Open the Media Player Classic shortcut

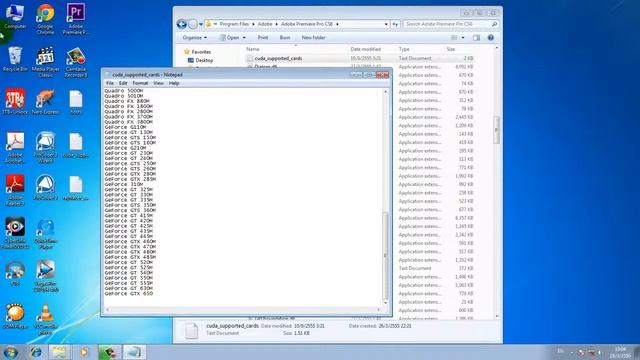(x=45, y=62)
